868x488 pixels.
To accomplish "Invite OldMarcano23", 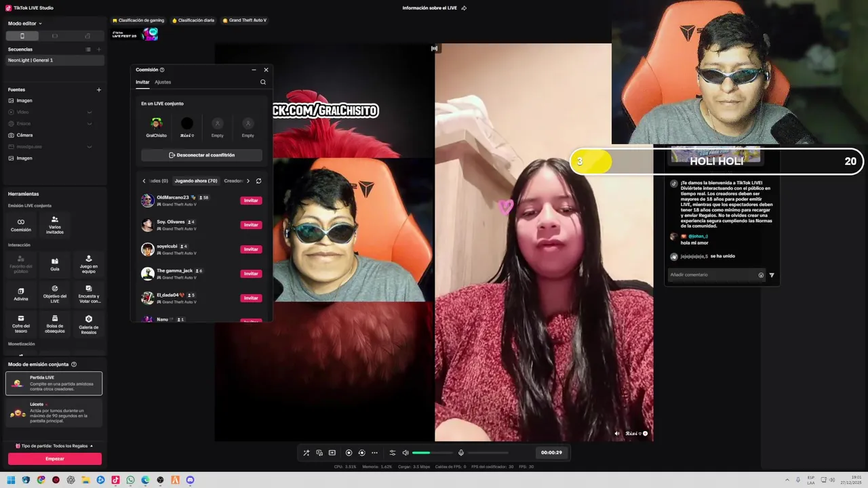I will [x=251, y=201].
